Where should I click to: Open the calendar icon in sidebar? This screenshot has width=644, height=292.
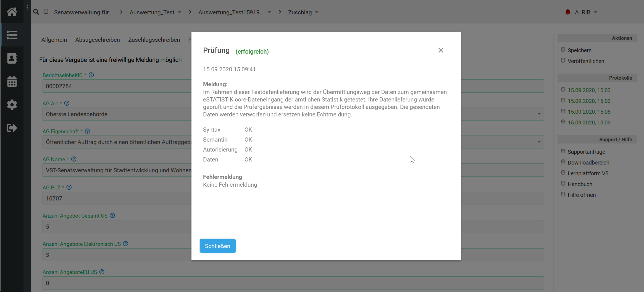12,82
